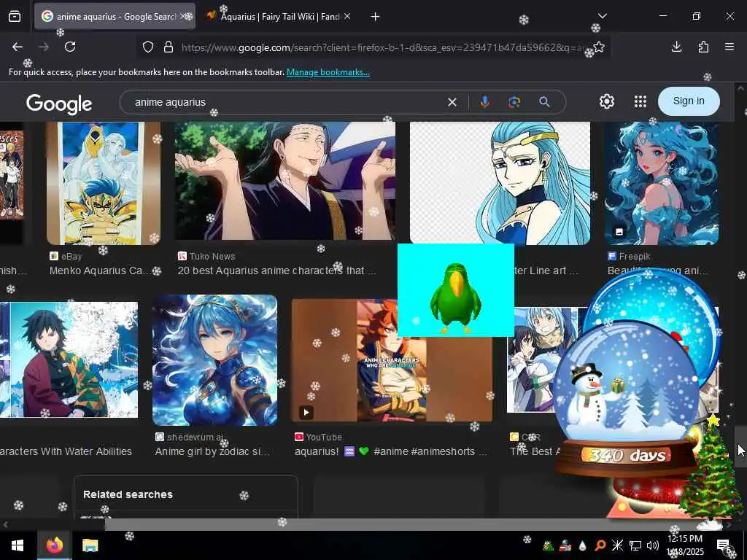
Task: Open the Windows Start menu
Action: click(x=18, y=545)
